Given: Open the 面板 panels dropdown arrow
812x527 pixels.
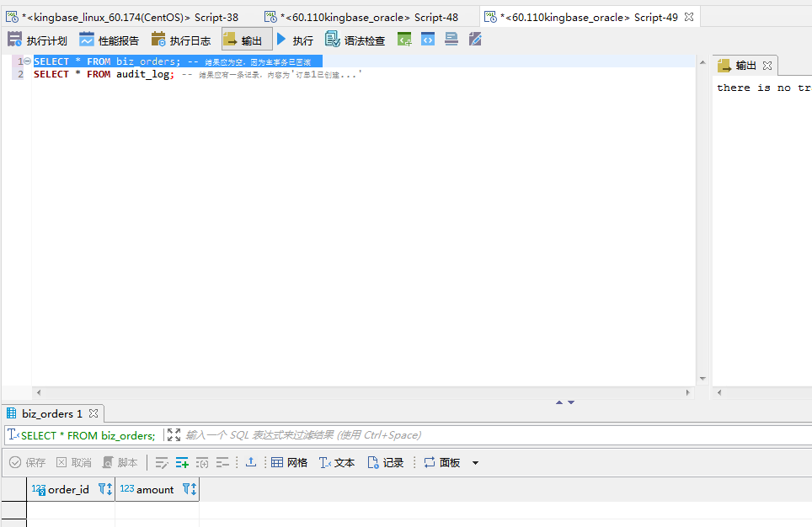Looking at the screenshot, I should click(475, 463).
